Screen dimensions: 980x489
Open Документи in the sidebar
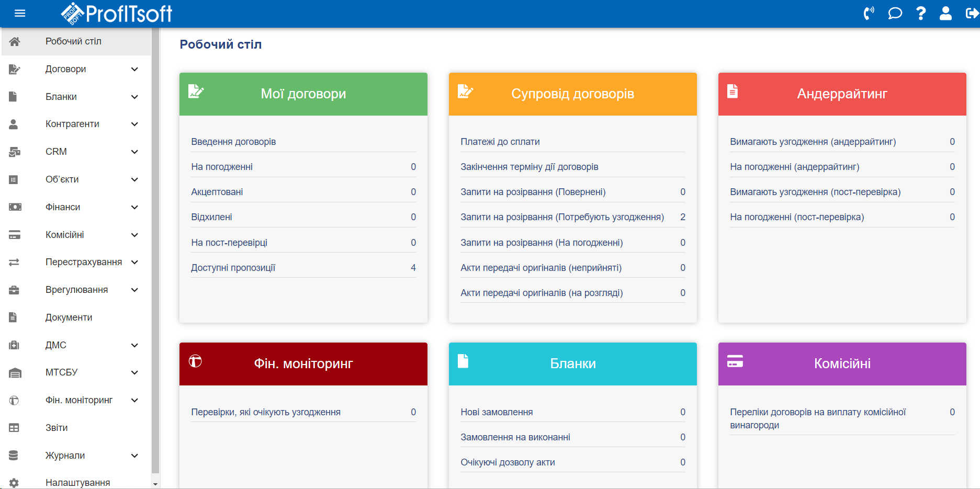(x=69, y=317)
